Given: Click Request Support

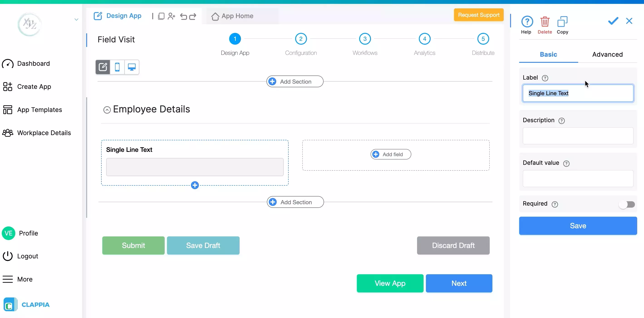Looking at the screenshot, I should [478, 15].
